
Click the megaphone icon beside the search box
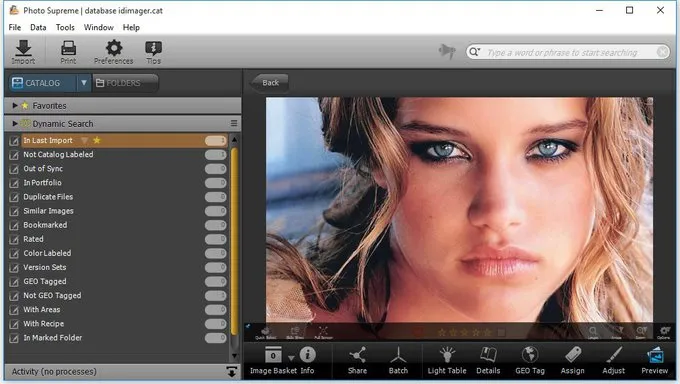click(x=447, y=51)
